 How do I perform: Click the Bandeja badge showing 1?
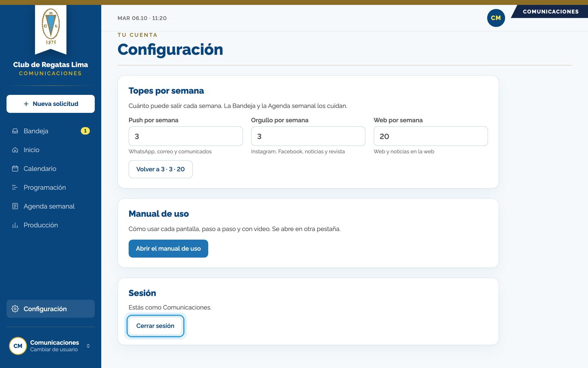click(x=85, y=131)
